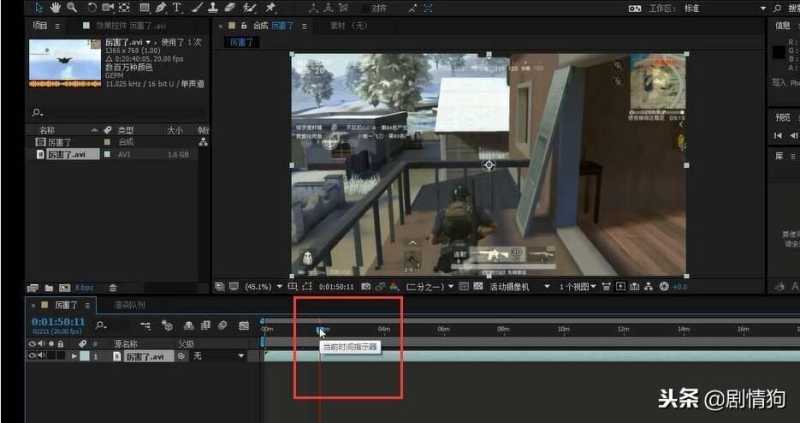Select the Rotation tool
This screenshot has height=423, width=800.
pos(91,7)
